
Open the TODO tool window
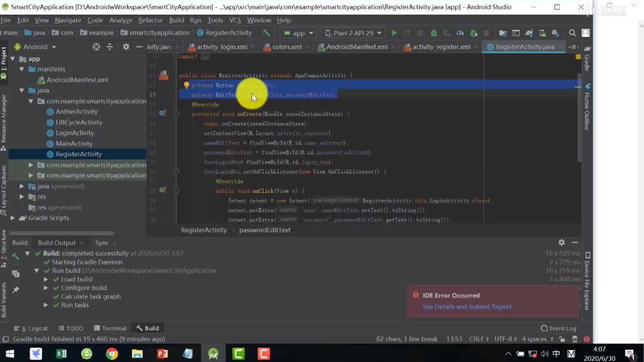tap(70, 328)
